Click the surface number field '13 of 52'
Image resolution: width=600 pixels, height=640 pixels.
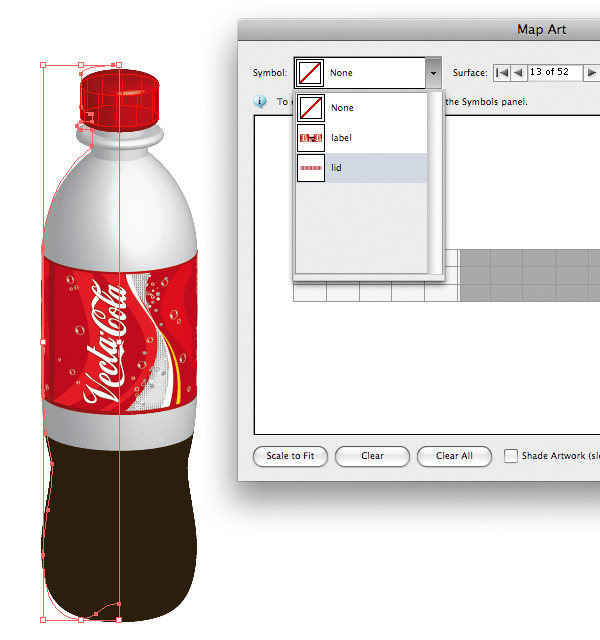[555, 73]
